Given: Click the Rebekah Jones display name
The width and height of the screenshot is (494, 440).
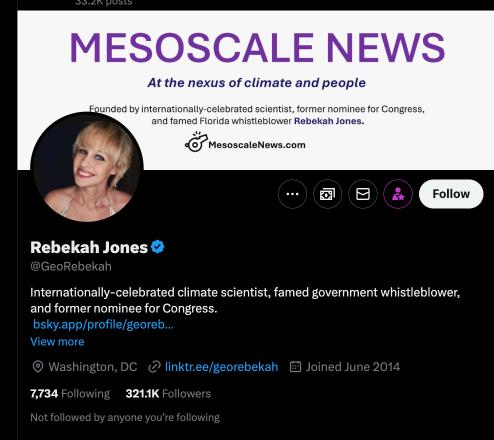Looking at the screenshot, I should pyautogui.click(x=89, y=247).
